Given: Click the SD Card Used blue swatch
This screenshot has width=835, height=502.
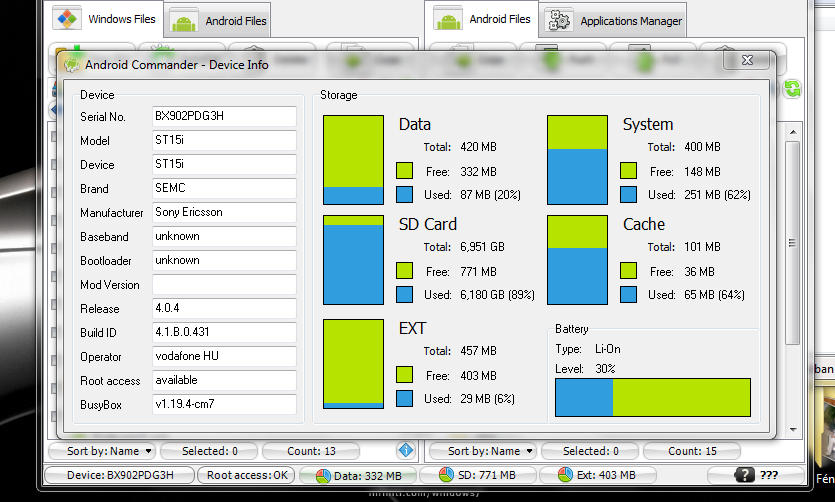Looking at the screenshot, I should (404, 294).
